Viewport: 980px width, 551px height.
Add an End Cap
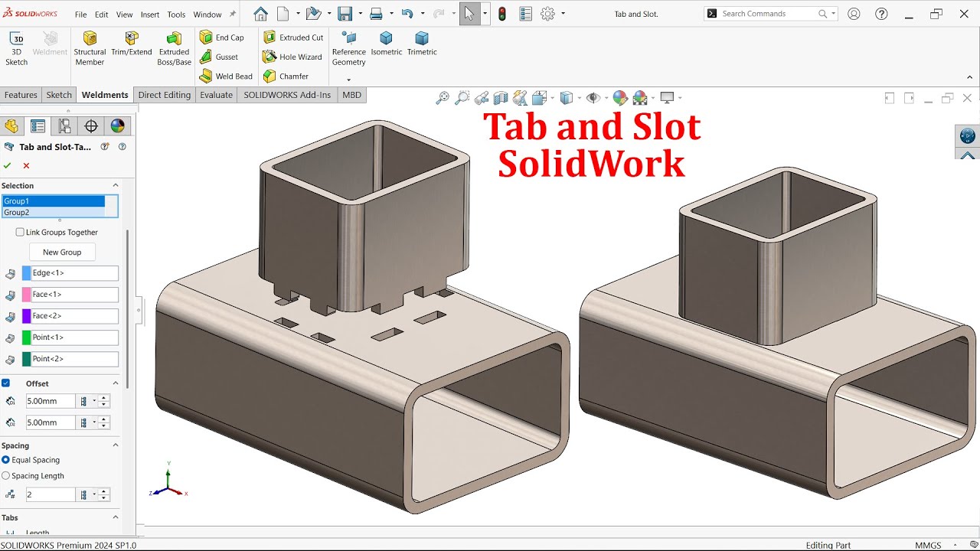click(x=221, y=37)
